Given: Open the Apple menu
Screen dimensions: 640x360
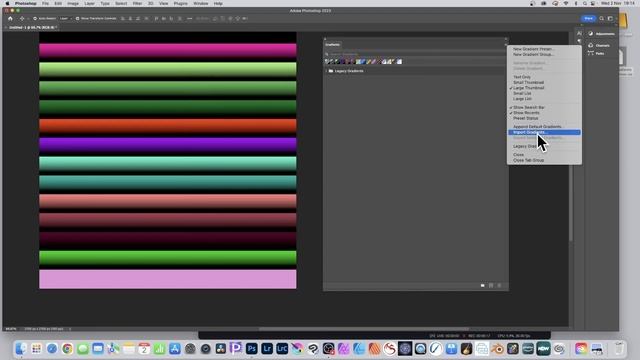Looking at the screenshot, I should point(7,3).
